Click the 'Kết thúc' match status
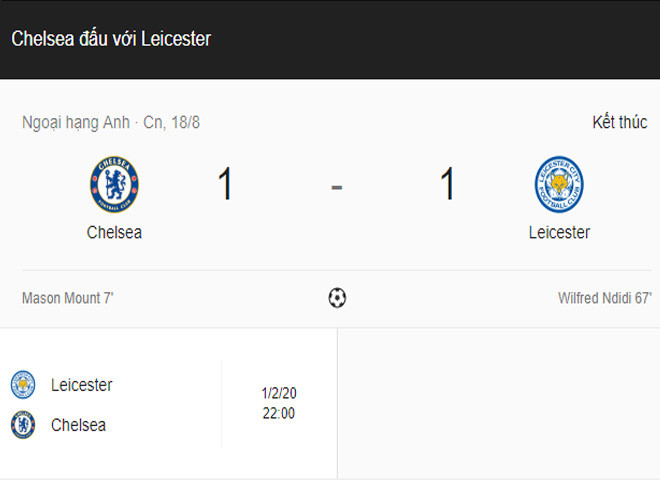Screen dimensions: 660x500 point(620,122)
